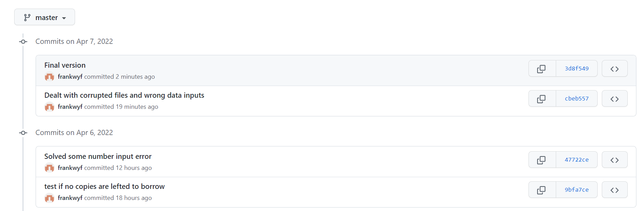
Task: Copy the full SHA of Final version commit
Action: [542, 68]
